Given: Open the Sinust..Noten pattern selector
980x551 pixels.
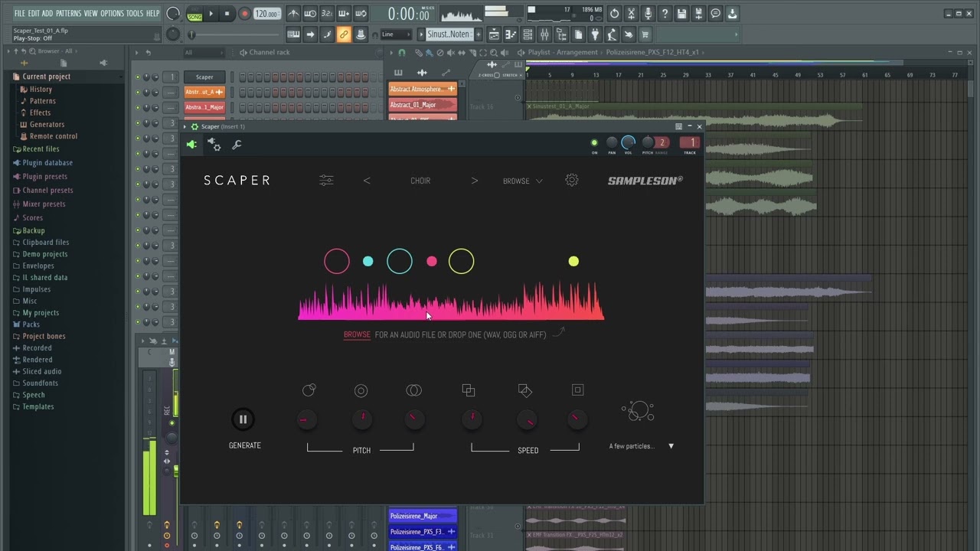Looking at the screenshot, I should point(449,34).
